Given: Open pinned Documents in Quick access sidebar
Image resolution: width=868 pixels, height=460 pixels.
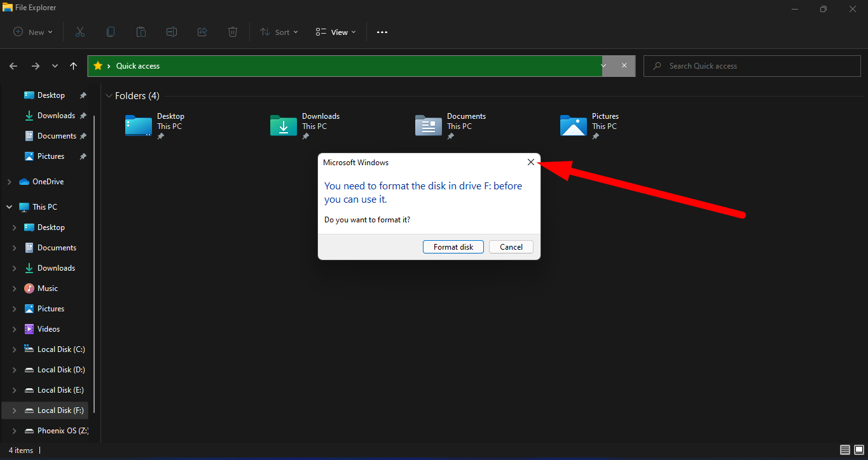Looking at the screenshot, I should (x=57, y=136).
